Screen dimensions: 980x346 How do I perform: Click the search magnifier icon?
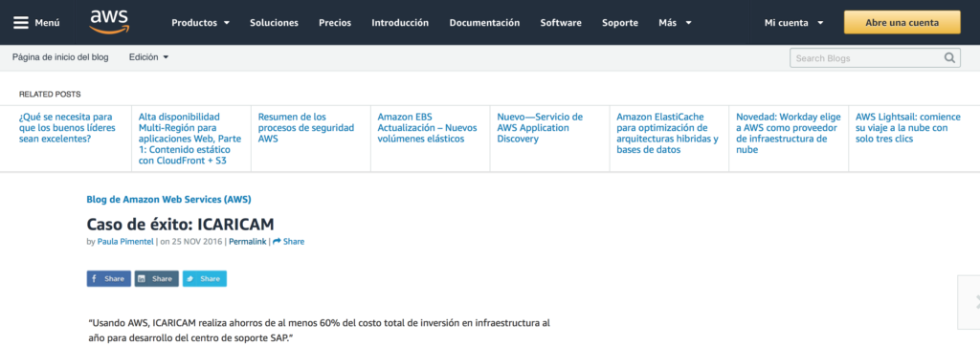(949, 58)
